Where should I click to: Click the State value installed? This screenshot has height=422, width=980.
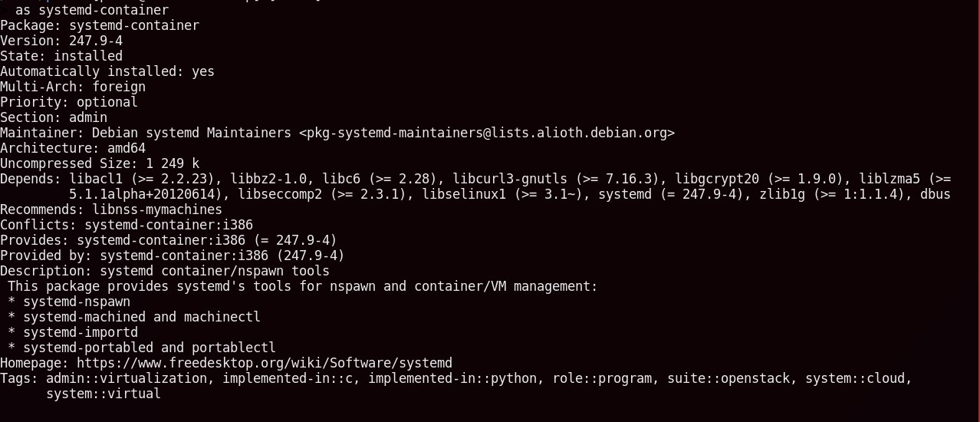click(x=88, y=56)
